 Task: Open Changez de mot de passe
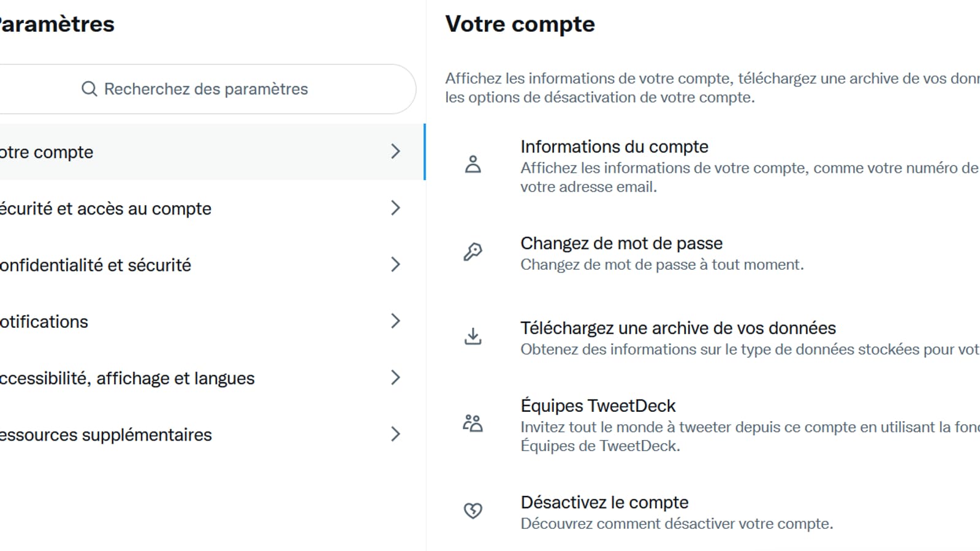point(621,243)
